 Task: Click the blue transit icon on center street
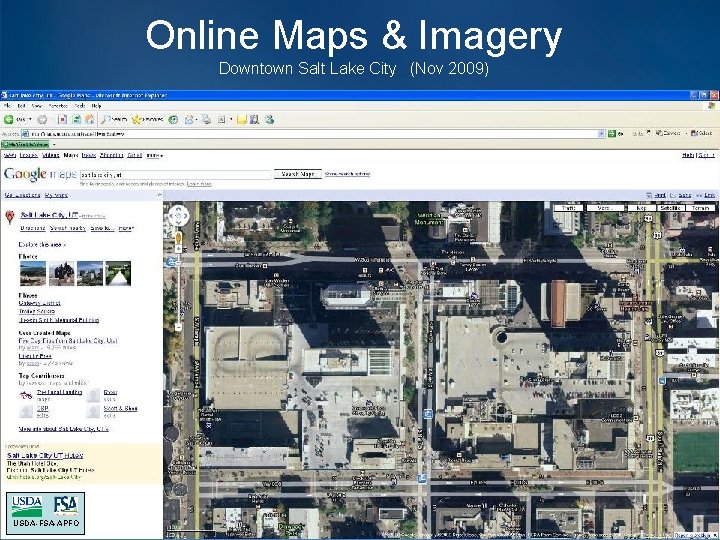point(428,414)
